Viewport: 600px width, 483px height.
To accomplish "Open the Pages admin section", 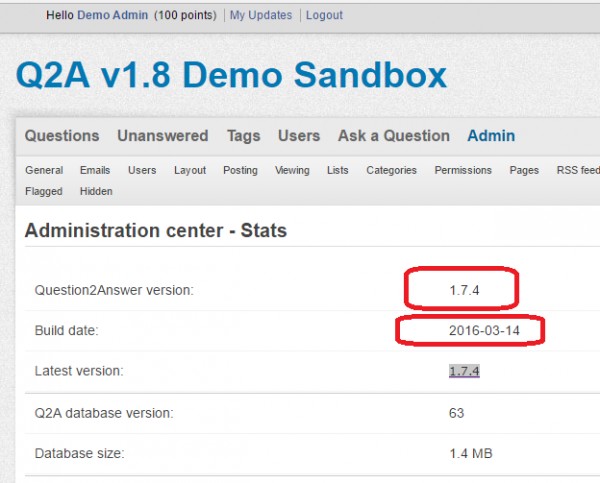I will [524, 170].
